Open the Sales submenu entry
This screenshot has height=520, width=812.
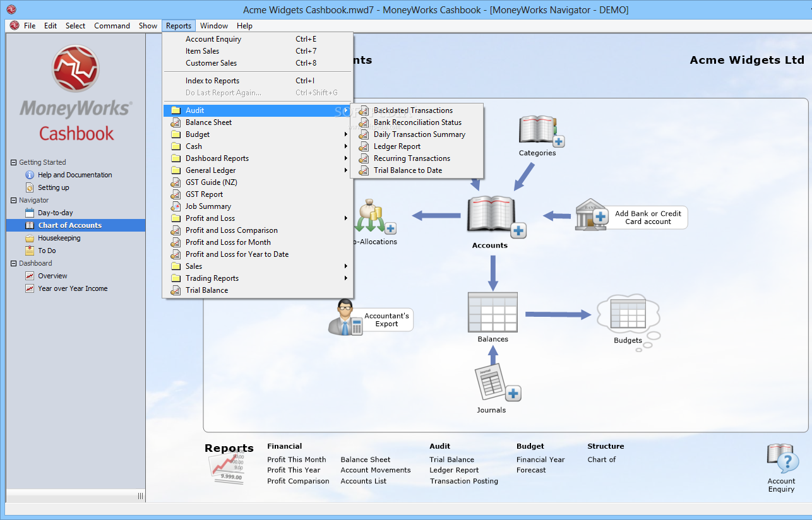[258, 266]
